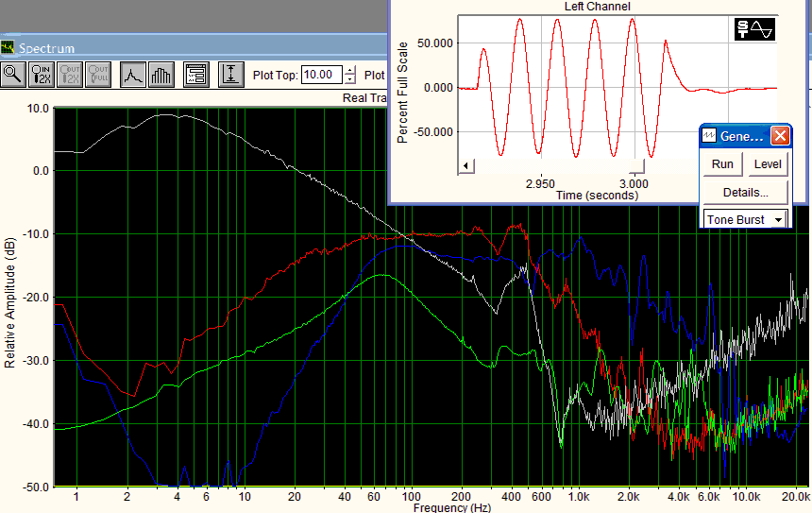Click the 'Relative Amplitude (dB)' axis label
The width and height of the screenshot is (812, 513).
(x=9, y=302)
